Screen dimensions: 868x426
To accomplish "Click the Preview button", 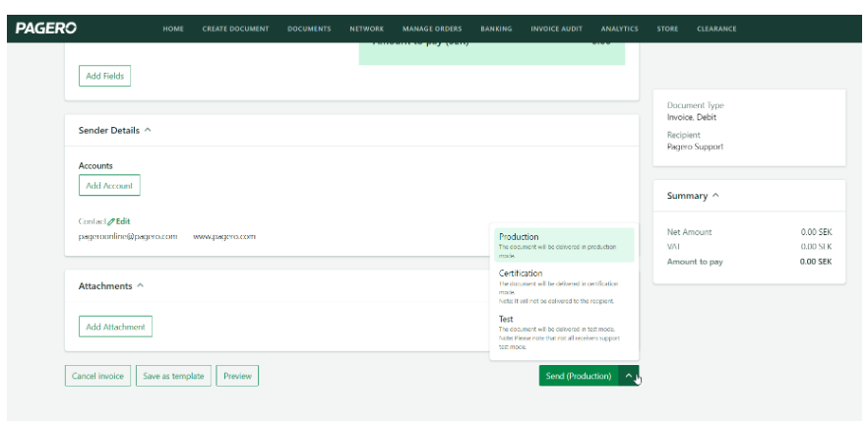I will point(237,376).
